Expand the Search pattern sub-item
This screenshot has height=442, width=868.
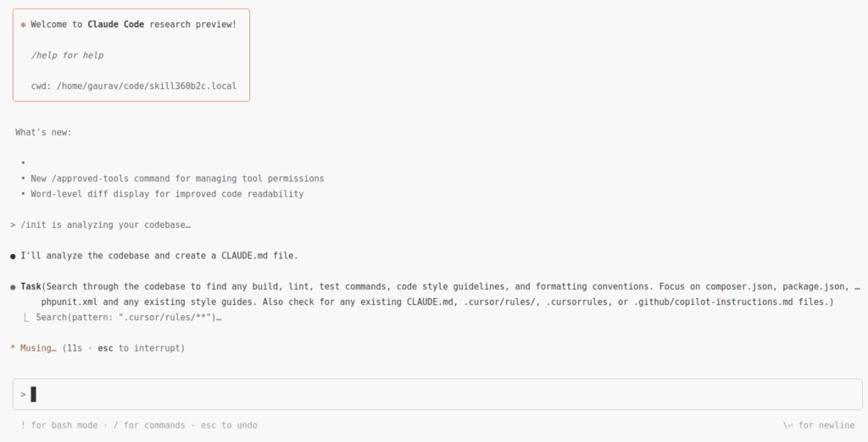coord(129,318)
